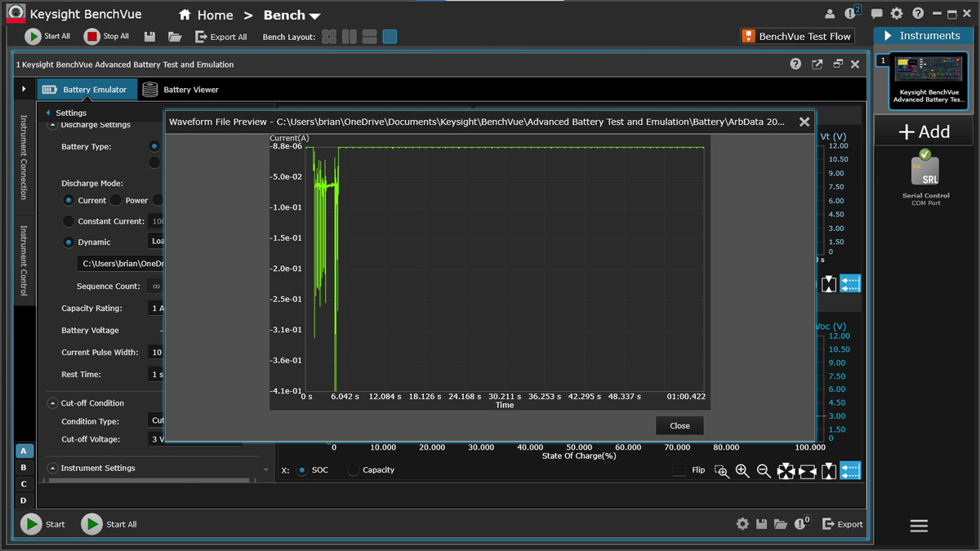Click the bottom Start All button
This screenshot has height=551, width=980.
point(109,524)
